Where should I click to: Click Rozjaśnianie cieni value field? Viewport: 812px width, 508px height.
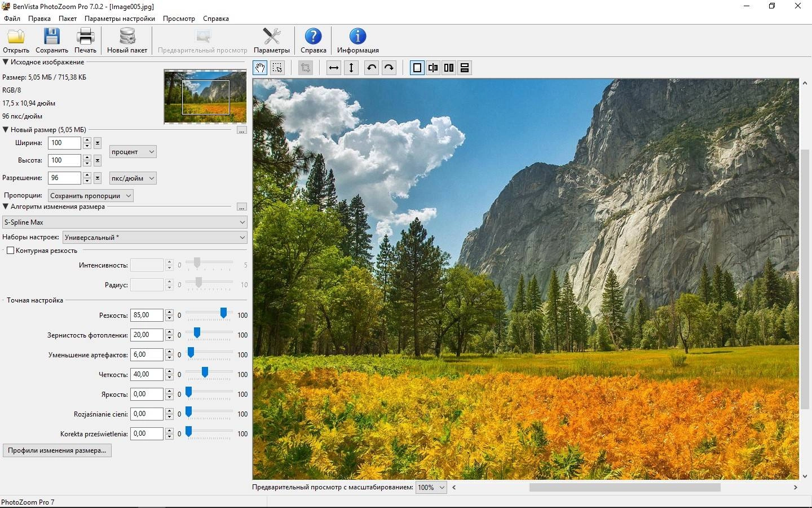147,414
